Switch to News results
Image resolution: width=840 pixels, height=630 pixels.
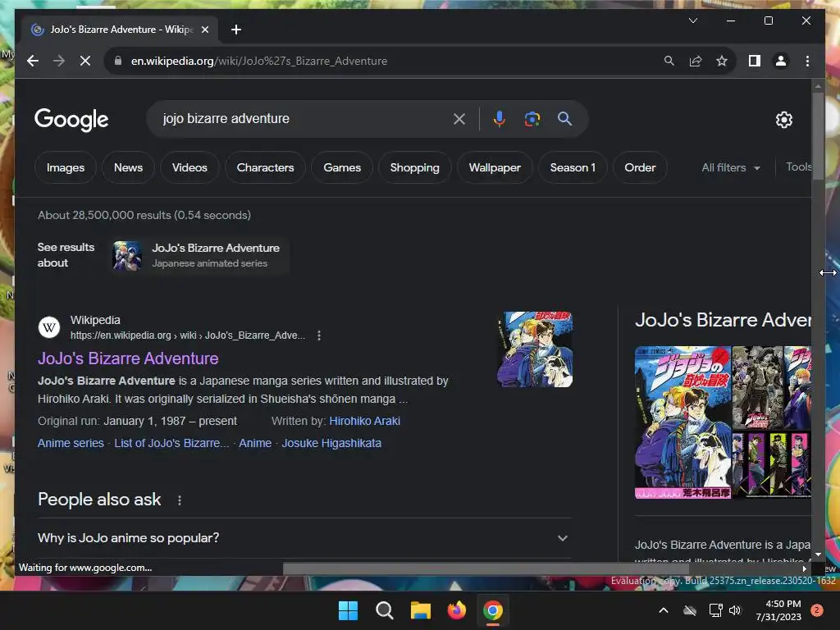(x=128, y=167)
